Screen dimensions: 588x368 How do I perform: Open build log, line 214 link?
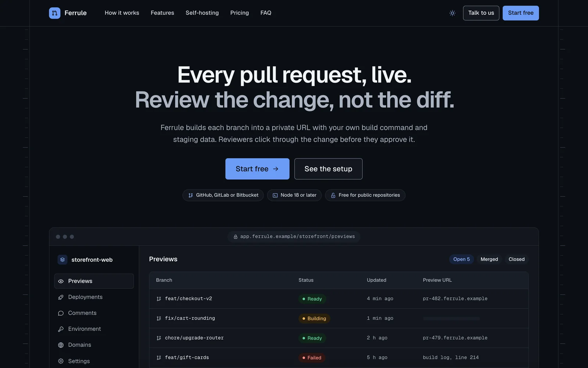click(451, 358)
